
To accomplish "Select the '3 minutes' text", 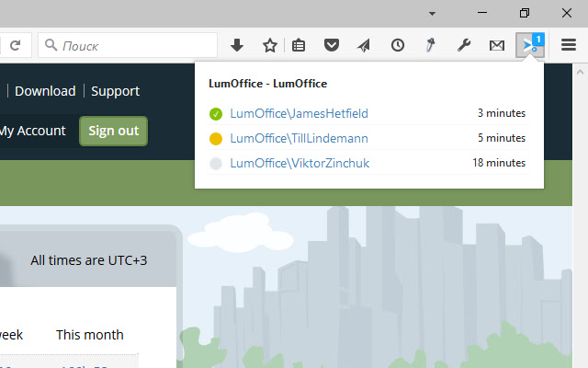I will [x=502, y=113].
